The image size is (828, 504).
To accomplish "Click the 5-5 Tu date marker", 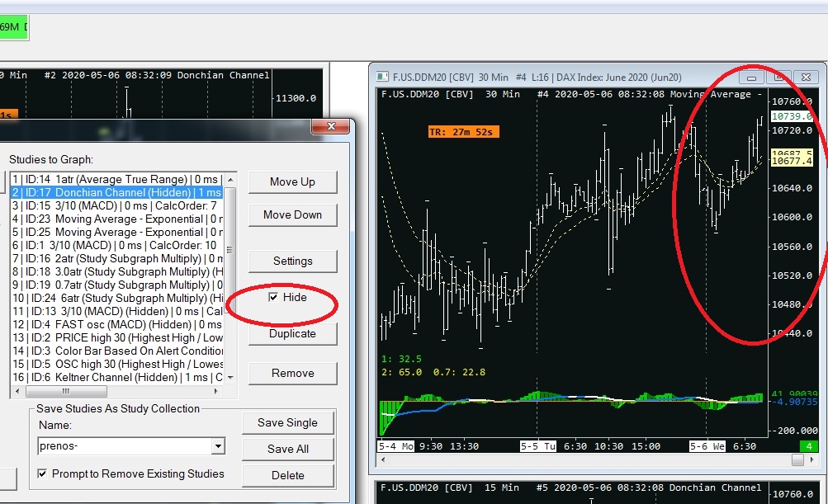I will 537,446.
